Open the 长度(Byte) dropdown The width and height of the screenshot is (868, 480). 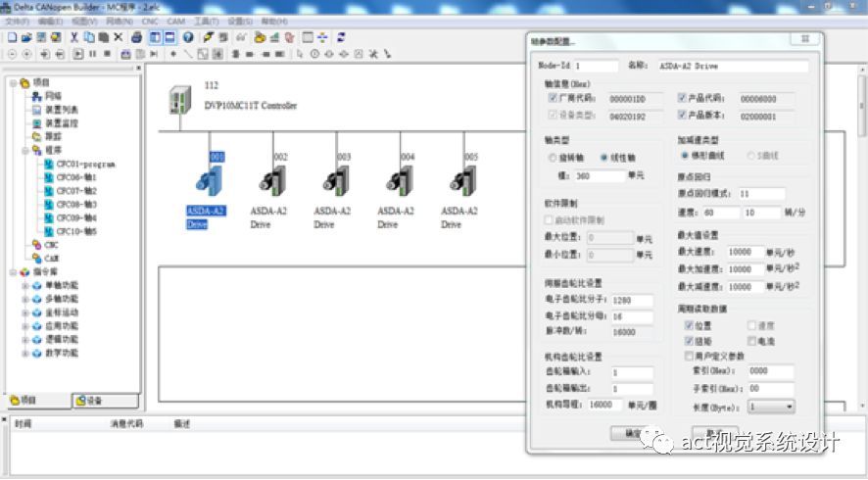tap(772, 407)
